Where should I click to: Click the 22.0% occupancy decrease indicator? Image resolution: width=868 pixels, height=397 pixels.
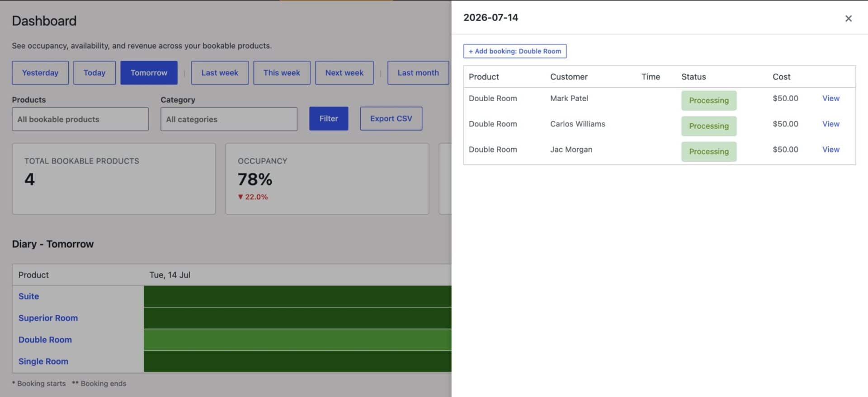pos(253,197)
